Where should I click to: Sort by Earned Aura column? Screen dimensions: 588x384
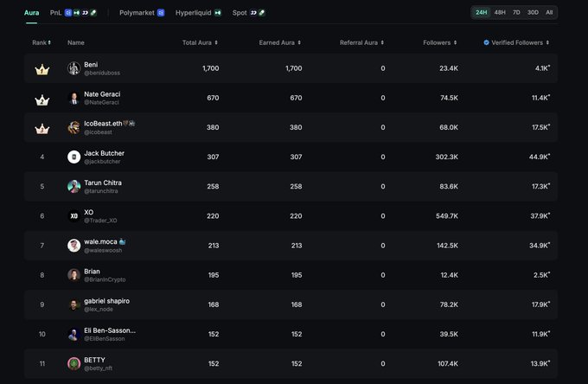coord(280,42)
